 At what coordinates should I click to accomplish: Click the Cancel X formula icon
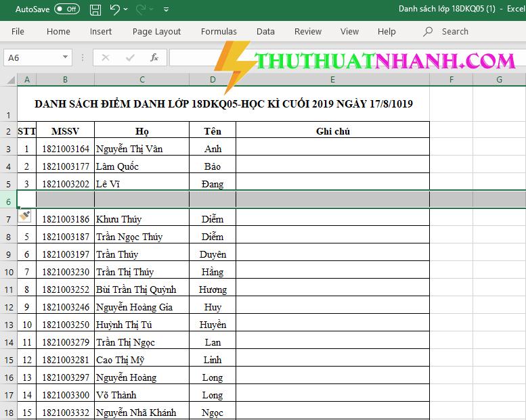click(106, 58)
